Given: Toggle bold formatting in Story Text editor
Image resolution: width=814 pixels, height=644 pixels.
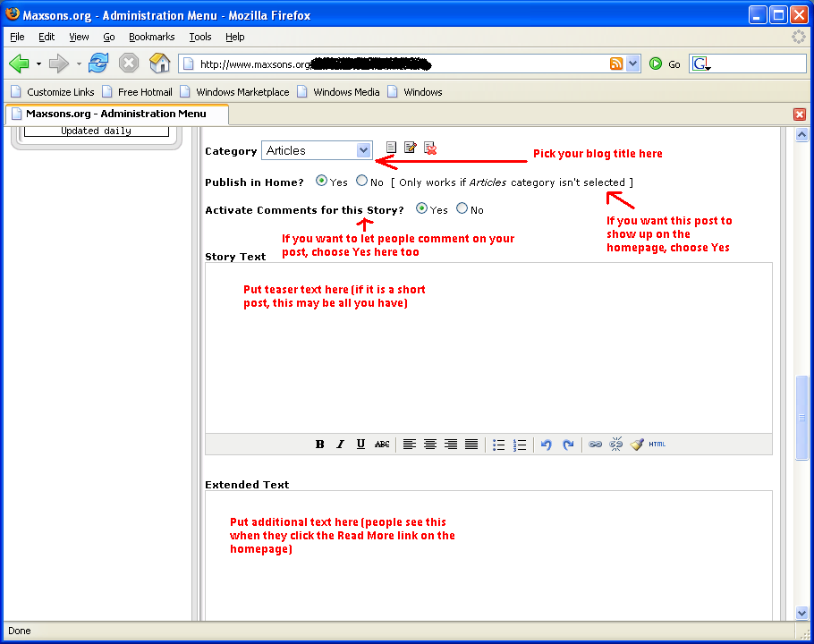Looking at the screenshot, I should (x=319, y=445).
